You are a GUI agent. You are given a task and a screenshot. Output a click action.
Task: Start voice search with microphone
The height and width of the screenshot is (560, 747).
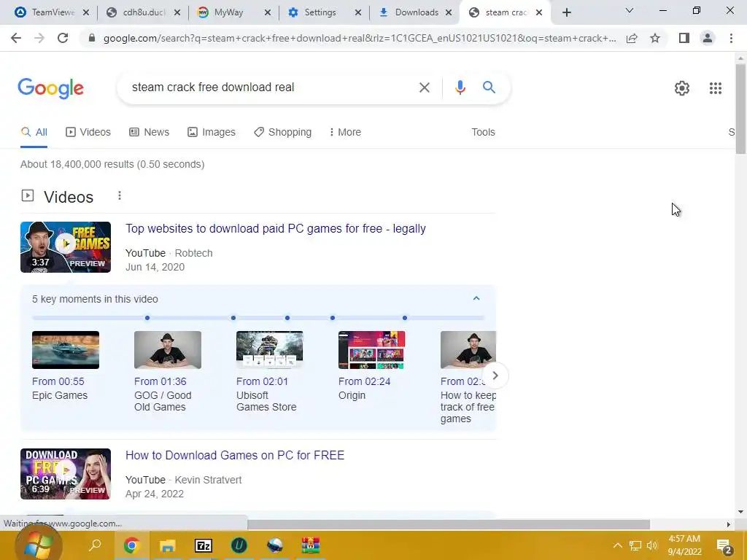pos(460,87)
